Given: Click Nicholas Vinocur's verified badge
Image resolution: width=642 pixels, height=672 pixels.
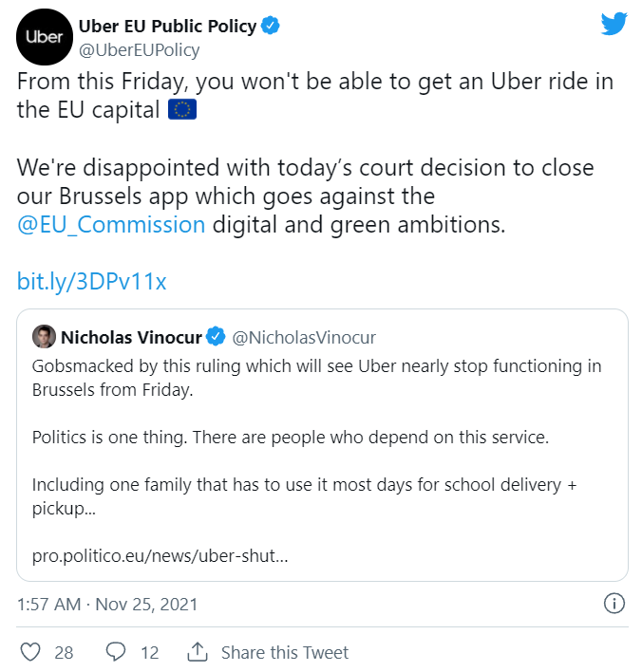Looking at the screenshot, I should 217,336.
